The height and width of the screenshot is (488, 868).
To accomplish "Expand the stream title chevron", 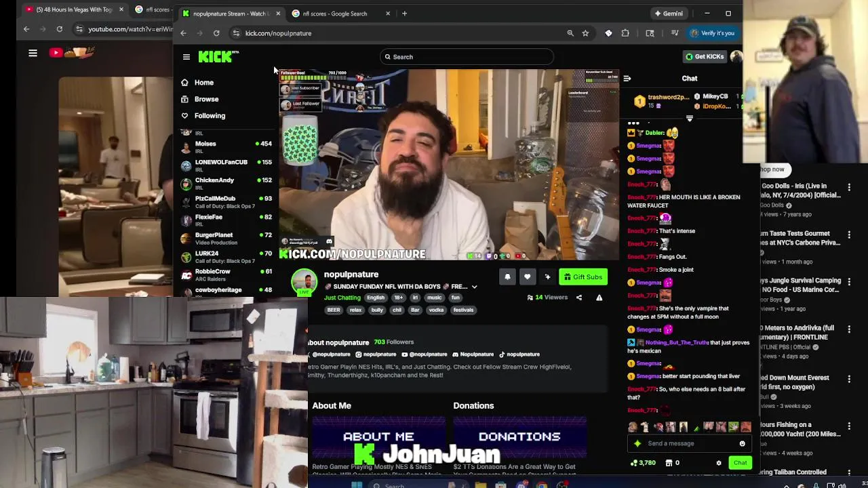I will click(474, 287).
